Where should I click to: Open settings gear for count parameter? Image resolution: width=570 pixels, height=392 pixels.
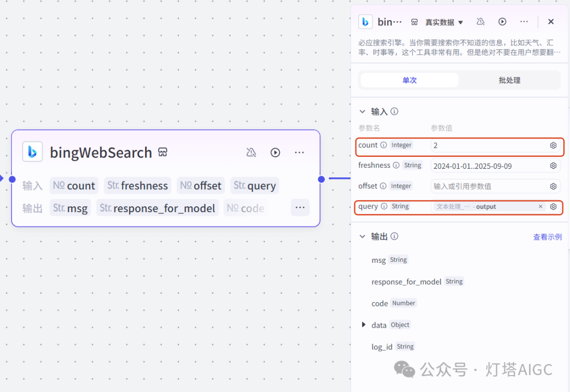coord(553,145)
